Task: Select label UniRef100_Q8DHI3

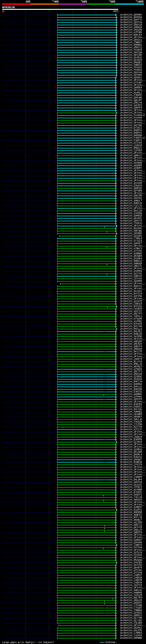Action: 131,615
